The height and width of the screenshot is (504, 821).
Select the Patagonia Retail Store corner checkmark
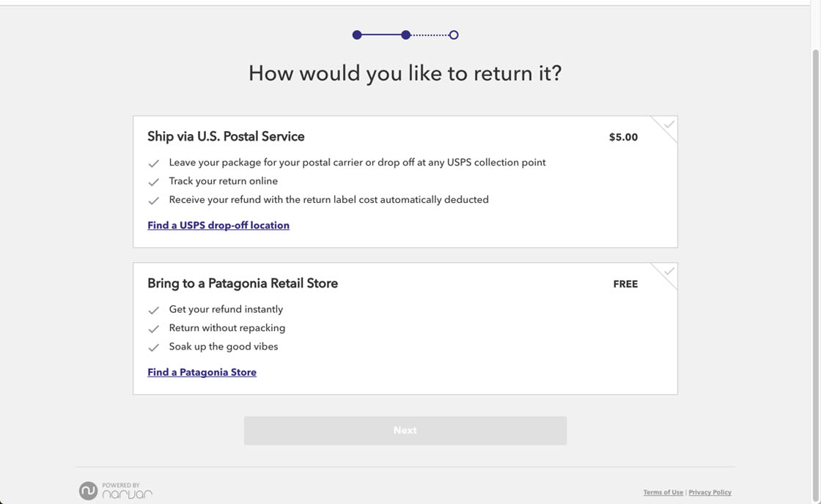[x=669, y=272]
